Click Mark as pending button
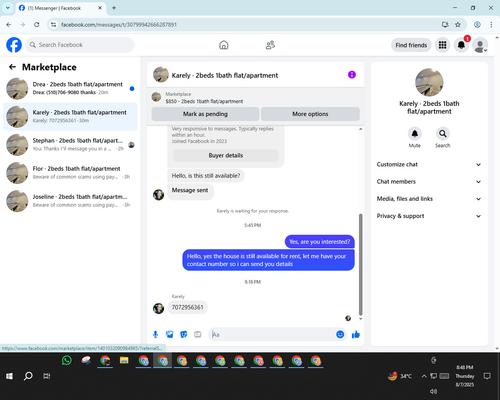The width and height of the screenshot is (500, 400). [205, 114]
